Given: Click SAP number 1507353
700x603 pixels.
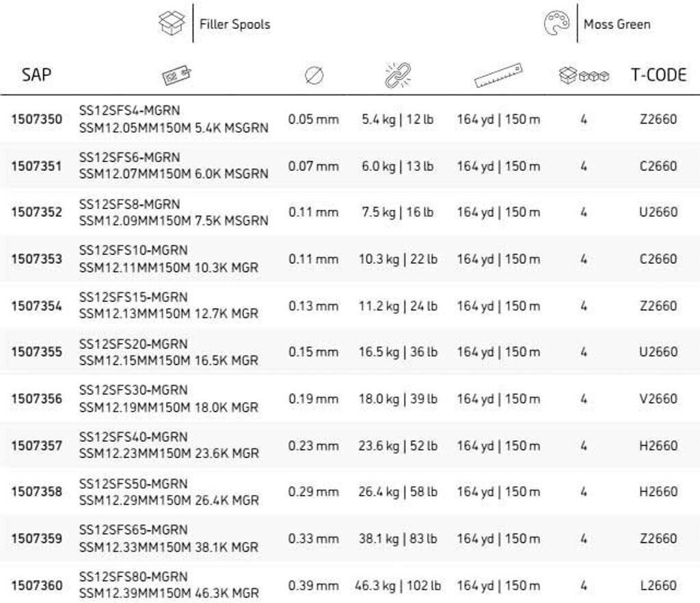Looking at the screenshot, I should (x=36, y=259).
